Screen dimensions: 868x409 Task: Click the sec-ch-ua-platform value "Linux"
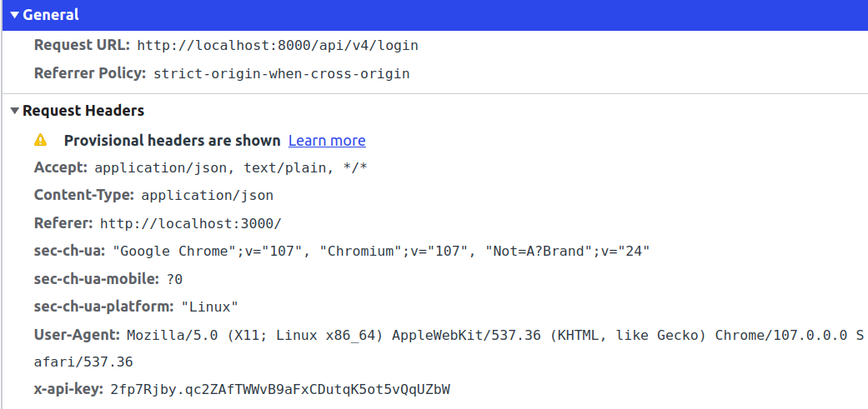pos(210,307)
